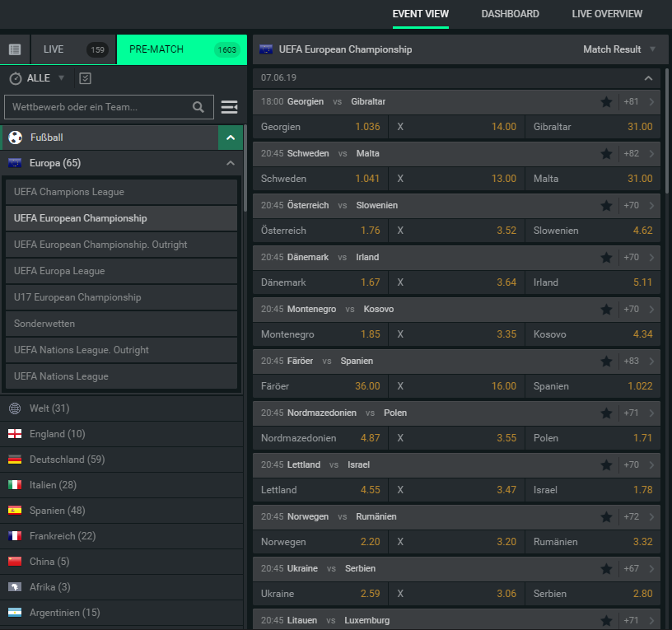Viewport: 672px width, 630px height.
Task: Star the Litauen vs Luxemburg match
Action: click(606, 620)
